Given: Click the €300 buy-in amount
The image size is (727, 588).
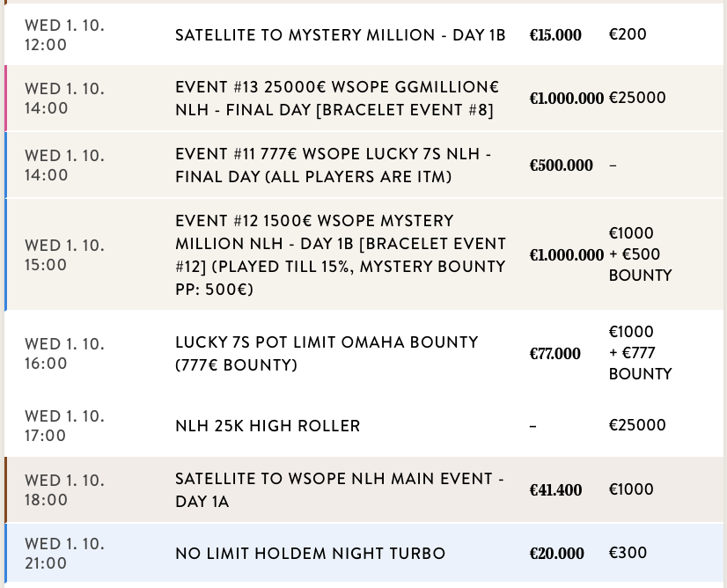Looking at the screenshot, I should click(x=628, y=553).
